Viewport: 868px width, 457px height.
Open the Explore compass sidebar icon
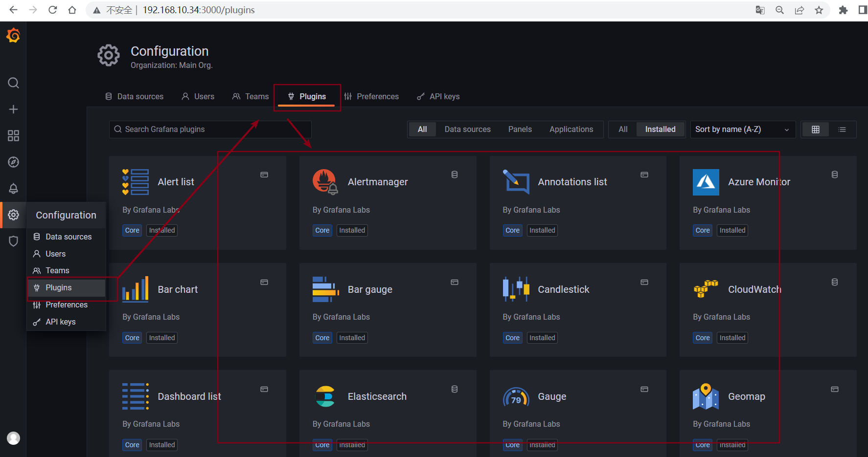pyautogui.click(x=13, y=162)
